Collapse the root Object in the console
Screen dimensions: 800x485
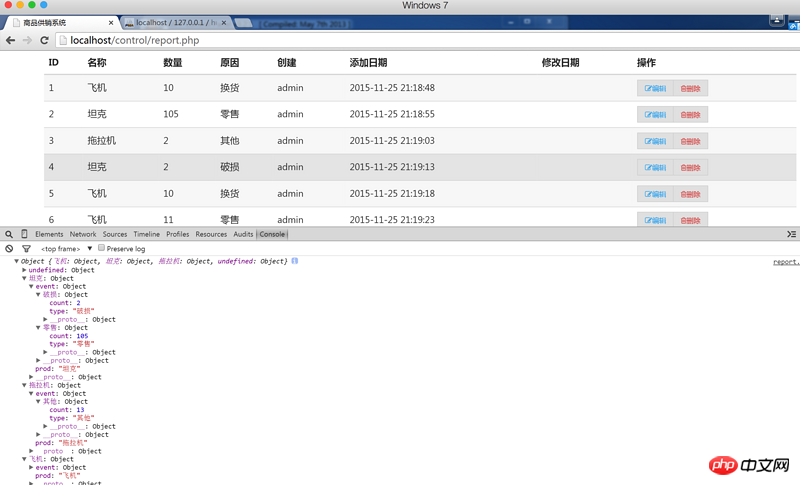(16, 261)
